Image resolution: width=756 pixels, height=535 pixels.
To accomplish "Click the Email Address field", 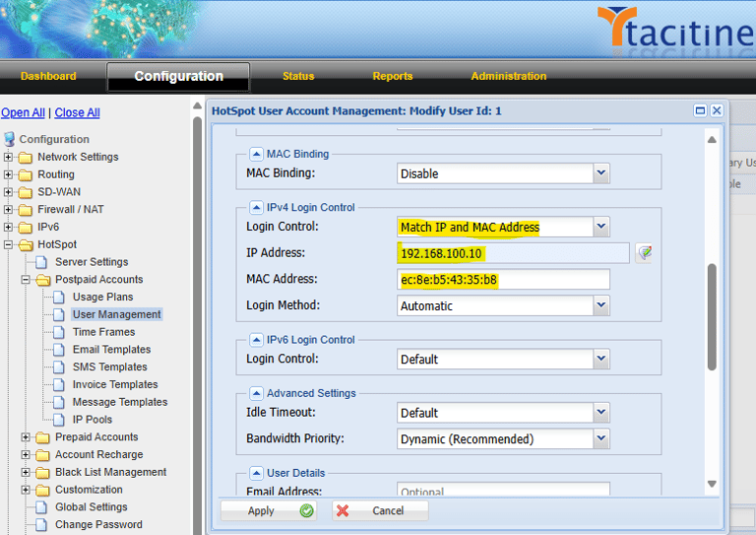I will tap(503, 489).
